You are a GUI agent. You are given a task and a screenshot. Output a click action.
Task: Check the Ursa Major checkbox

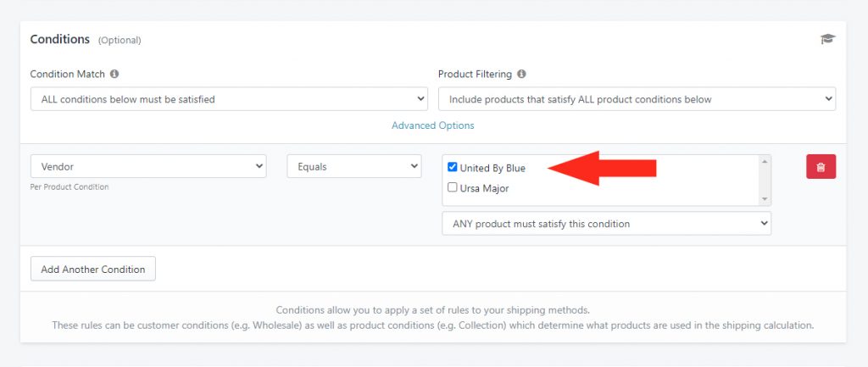click(453, 187)
